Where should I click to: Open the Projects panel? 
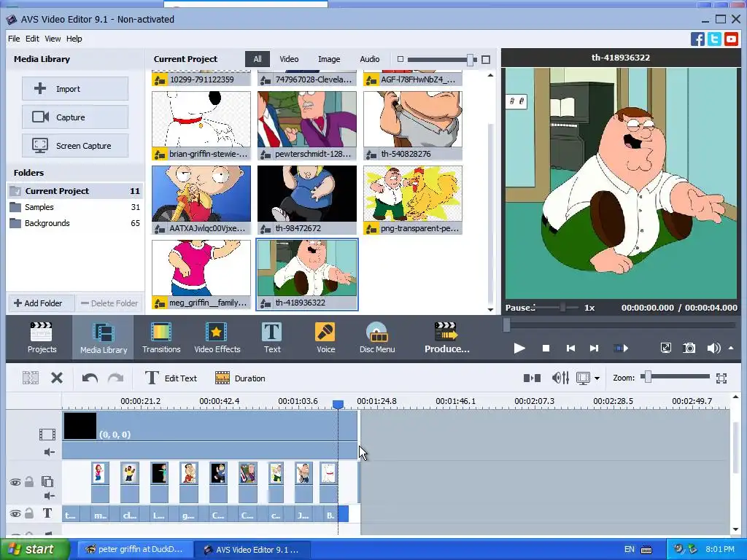click(42, 338)
